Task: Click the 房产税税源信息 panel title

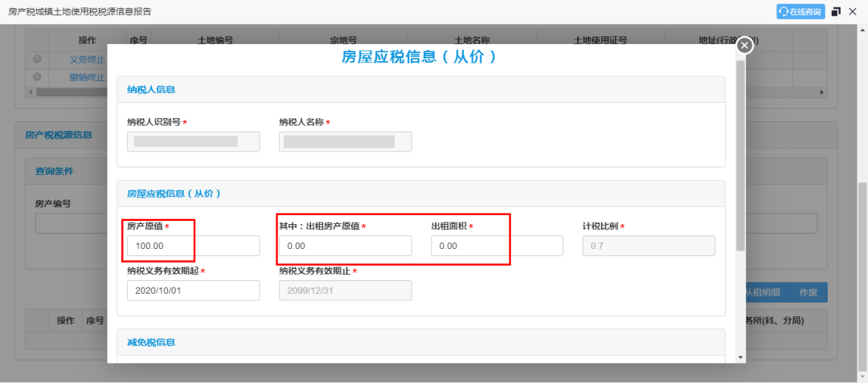Action: pos(59,135)
